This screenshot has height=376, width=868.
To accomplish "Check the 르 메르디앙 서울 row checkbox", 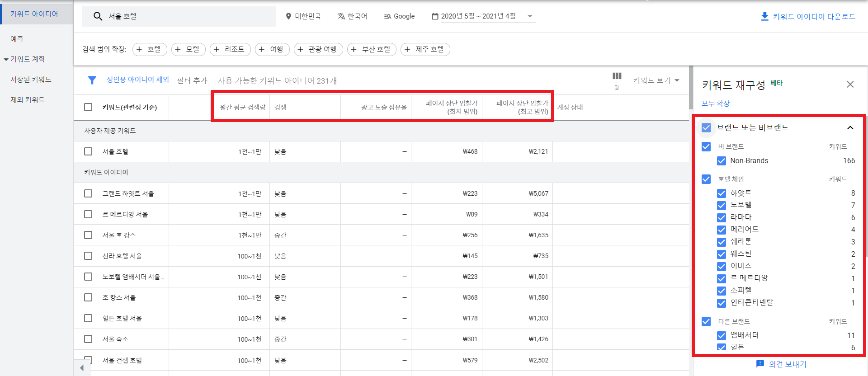I will pyautogui.click(x=88, y=214).
